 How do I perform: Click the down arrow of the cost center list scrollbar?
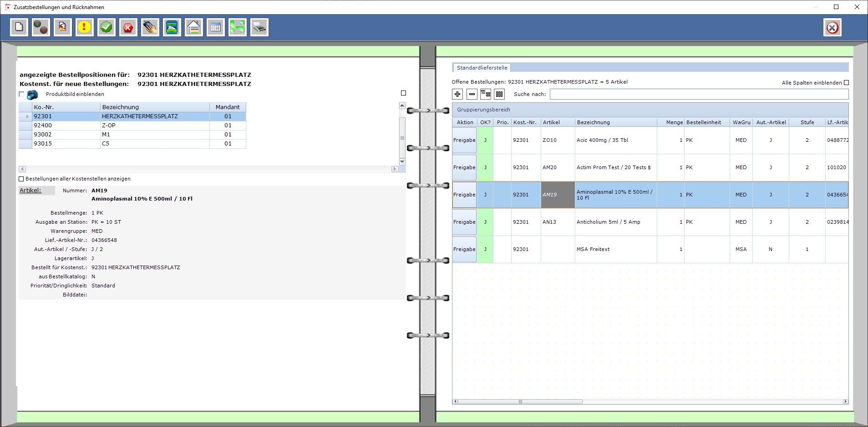click(402, 162)
